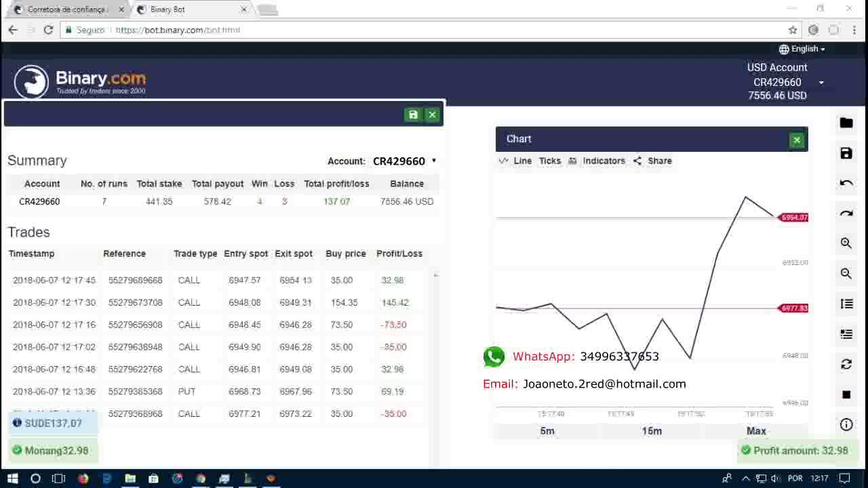Open the summary Account CR429660 dropdown
The width and height of the screenshot is (868, 488).
tap(404, 161)
